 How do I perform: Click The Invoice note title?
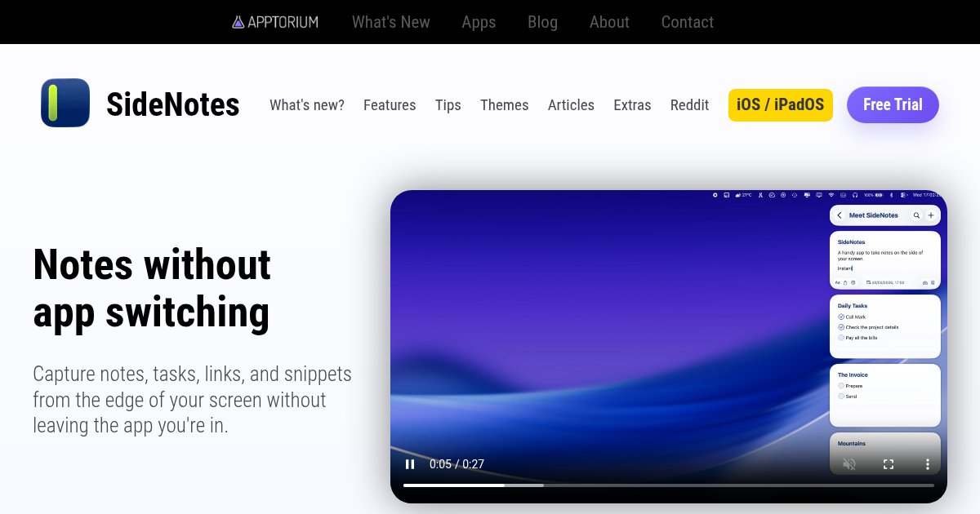[x=853, y=375]
